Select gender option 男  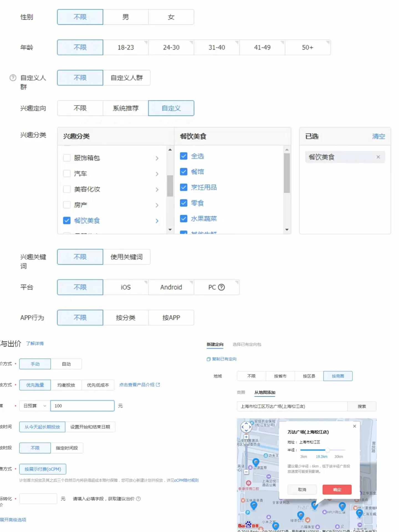click(x=126, y=17)
